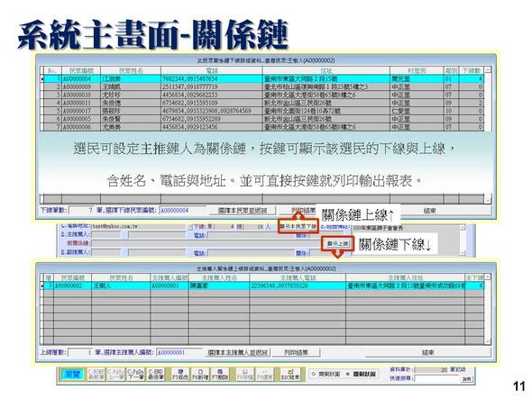
Task: Click the phone cell 2511347 in downline table
Action: pyautogui.click(x=212, y=86)
